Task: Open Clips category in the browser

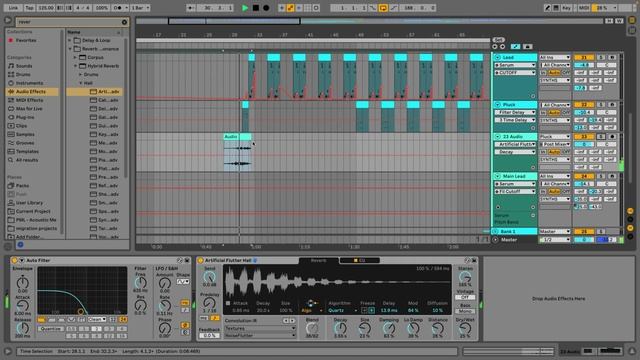Action: [x=21, y=126]
